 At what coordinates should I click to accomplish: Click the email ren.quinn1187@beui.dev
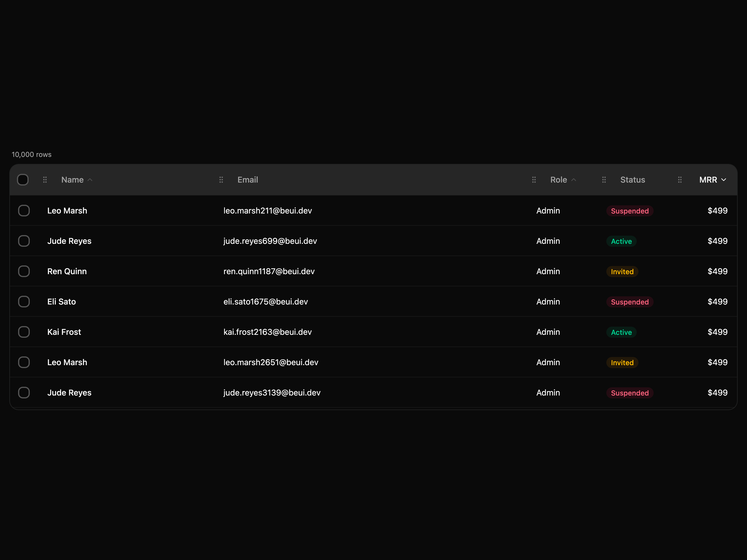[x=269, y=272]
